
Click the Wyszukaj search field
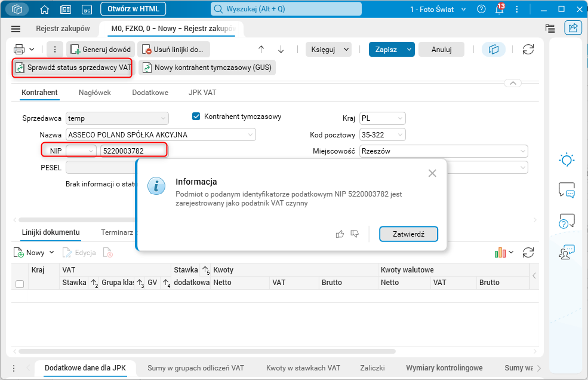pyautogui.click(x=286, y=9)
